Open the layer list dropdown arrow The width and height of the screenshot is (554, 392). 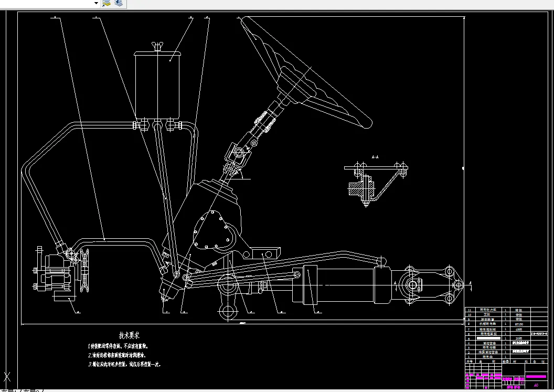point(96,3)
